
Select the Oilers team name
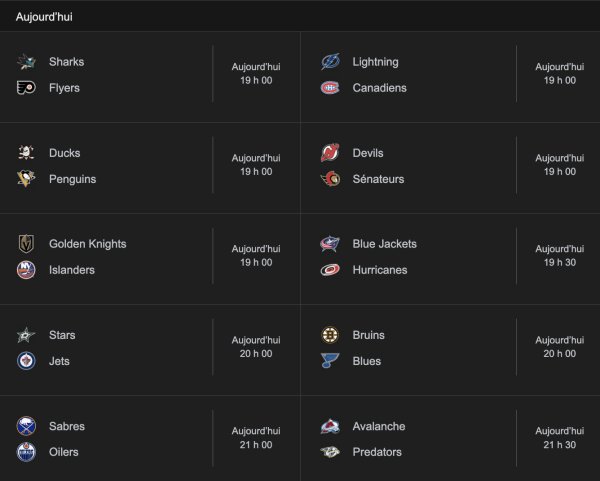pos(63,452)
